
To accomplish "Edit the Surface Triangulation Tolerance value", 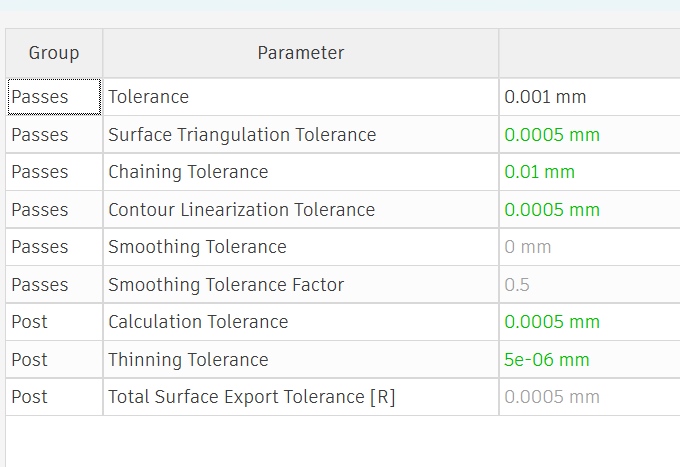I will pyautogui.click(x=552, y=135).
